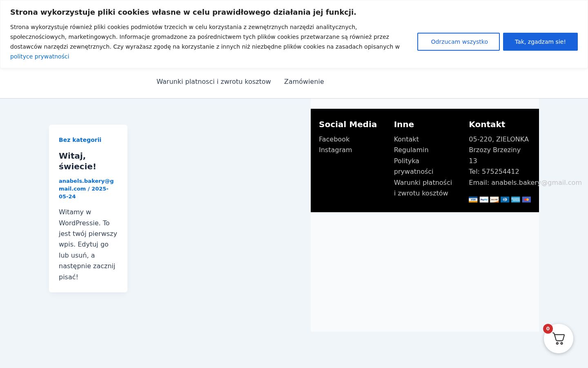This screenshot has height=368, width=588.
Task: Click the anabels.bakery@gmail.com post author link
Action: (x=86, y=184)
